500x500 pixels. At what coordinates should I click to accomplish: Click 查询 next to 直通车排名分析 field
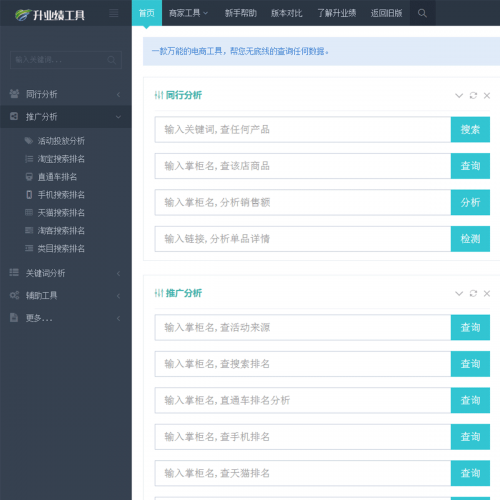[470, 400]
